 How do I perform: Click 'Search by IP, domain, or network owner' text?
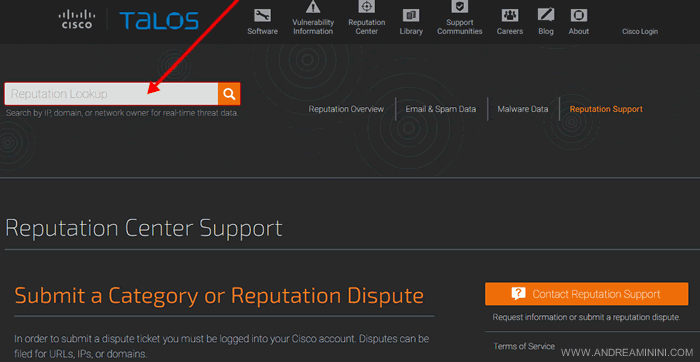pos(122,113)
